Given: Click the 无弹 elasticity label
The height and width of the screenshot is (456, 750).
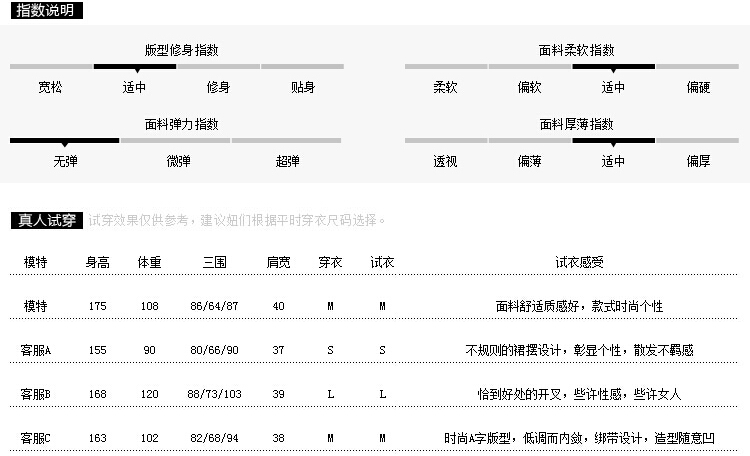Looking at the screenshot, I should (x=66, y=161).
